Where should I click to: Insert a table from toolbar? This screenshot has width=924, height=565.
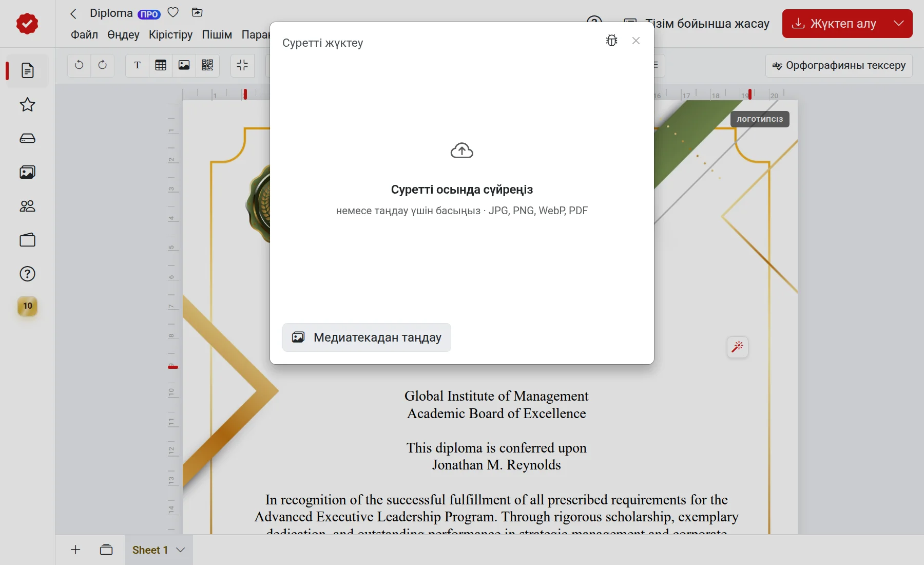tap(161, 65)
